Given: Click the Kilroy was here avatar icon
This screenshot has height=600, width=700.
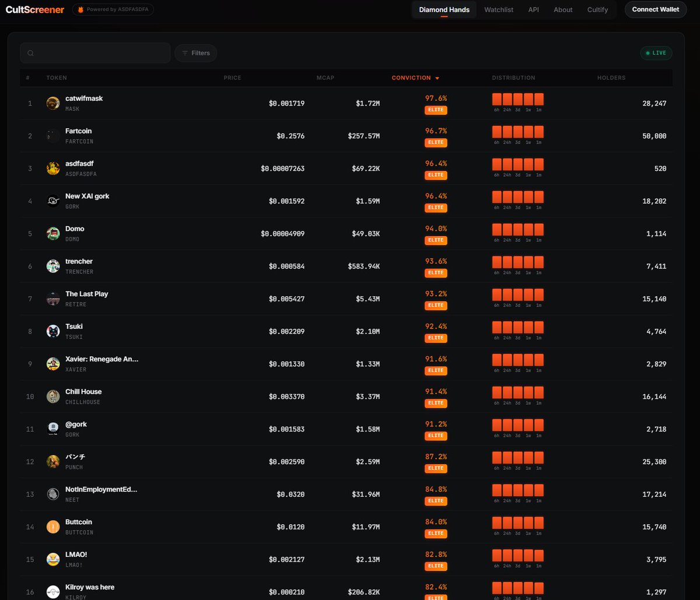Looking at the screenshot, I should coord(53,592).
